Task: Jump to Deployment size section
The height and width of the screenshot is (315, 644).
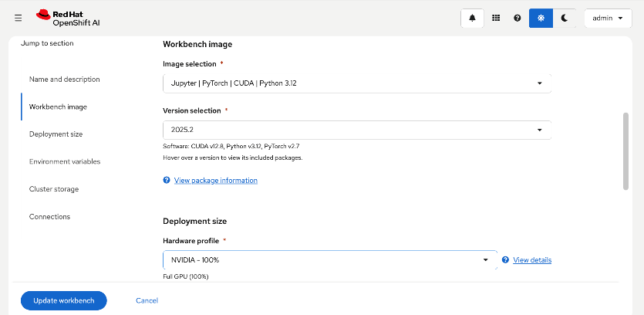Action: tap(56, 134)
